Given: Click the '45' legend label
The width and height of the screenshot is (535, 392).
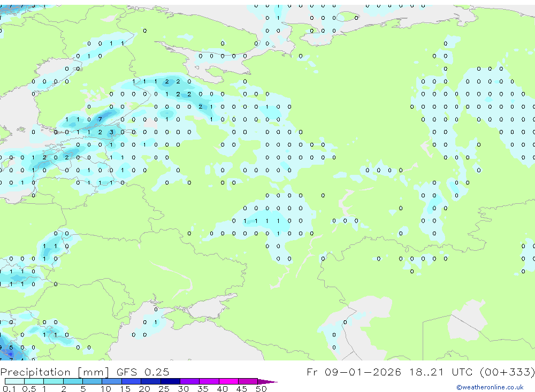Looking at the screenshot, I should tap(242, 389).
